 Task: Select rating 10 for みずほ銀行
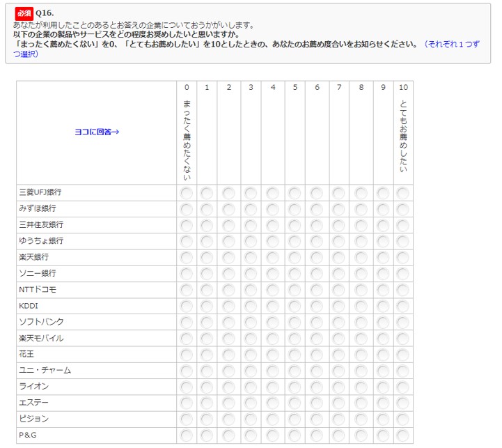403,209
